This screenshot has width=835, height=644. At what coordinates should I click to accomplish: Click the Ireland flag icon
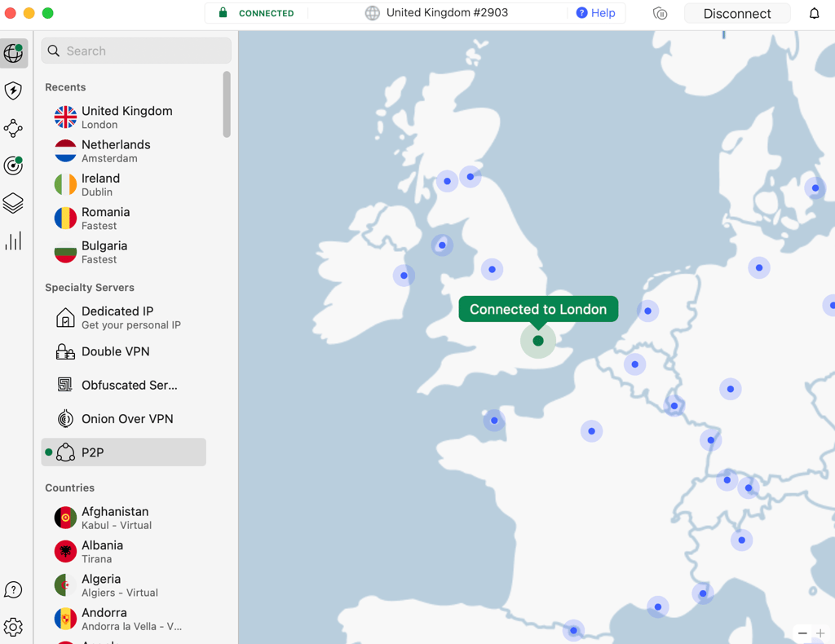click(x=65, y=185)
